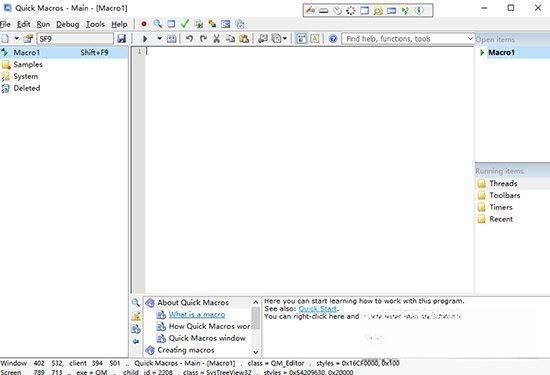550x375 pixels.
Task: Click the Text tool on the floating toolbar
Action: 310,10
